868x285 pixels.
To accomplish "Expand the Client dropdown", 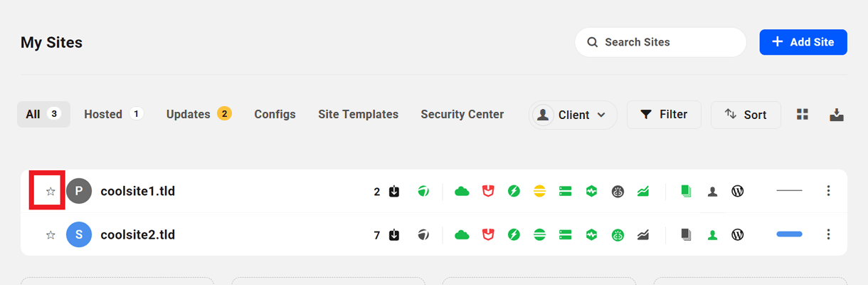I will (x=573, y=115).
